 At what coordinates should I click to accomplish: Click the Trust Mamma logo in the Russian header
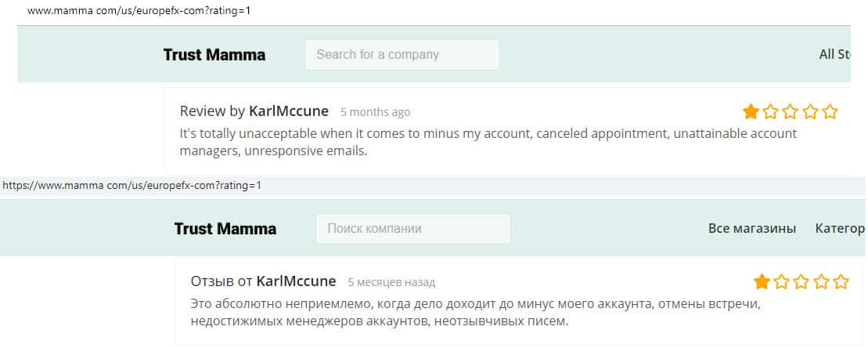(x=225, y=229)
